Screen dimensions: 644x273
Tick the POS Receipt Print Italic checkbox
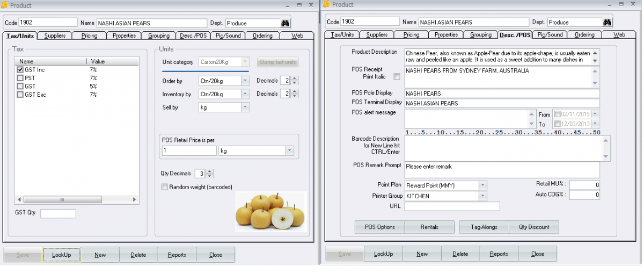pos(397,76)
